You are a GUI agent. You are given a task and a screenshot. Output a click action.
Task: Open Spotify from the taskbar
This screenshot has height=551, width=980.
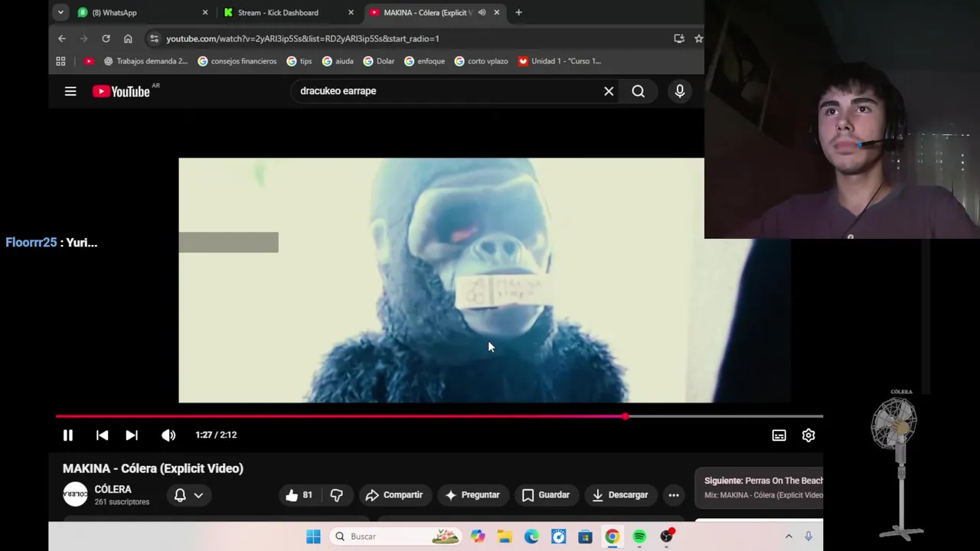point(639,536)
